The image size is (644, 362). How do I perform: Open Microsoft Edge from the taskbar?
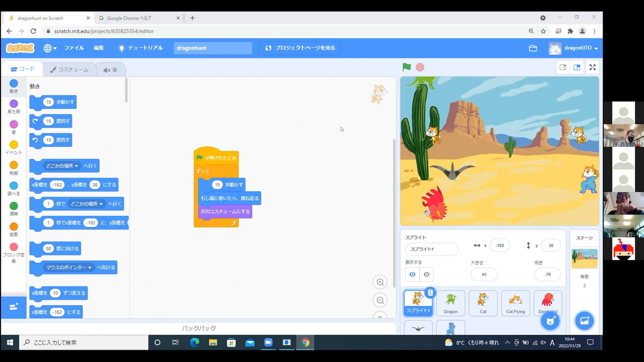pos(195,343)
